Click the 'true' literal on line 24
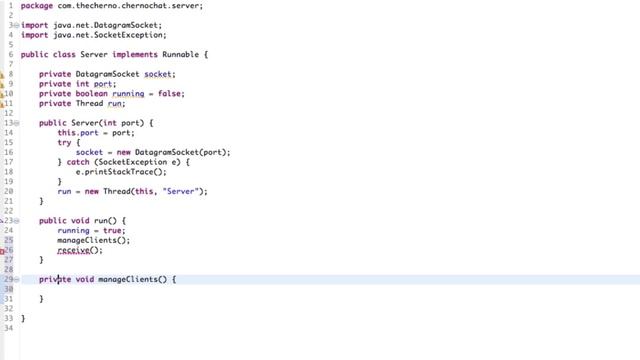Screen dimensions: 640x360 [x=112, y=231]
